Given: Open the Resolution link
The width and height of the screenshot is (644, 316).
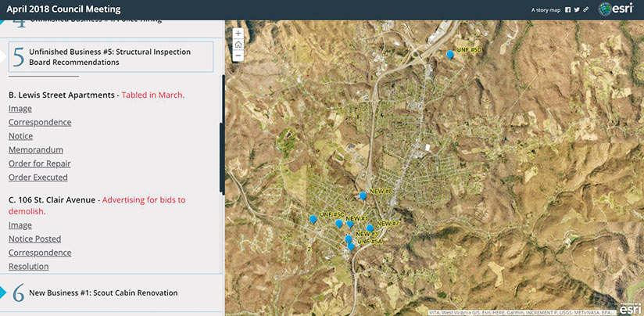Looking at the screenshot, I should tap(29, 266).
